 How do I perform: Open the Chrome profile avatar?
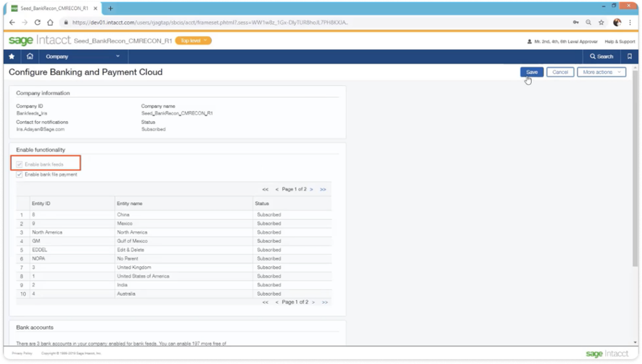[617, 23]
